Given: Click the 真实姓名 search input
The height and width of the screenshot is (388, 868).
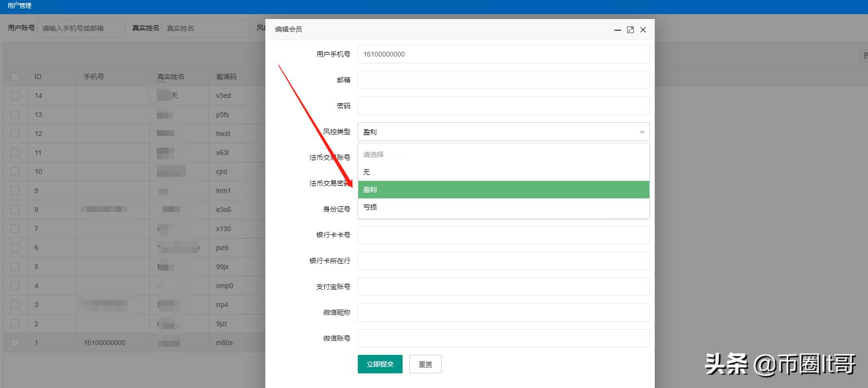Looking at the screenshot, I should pos(206,28).
